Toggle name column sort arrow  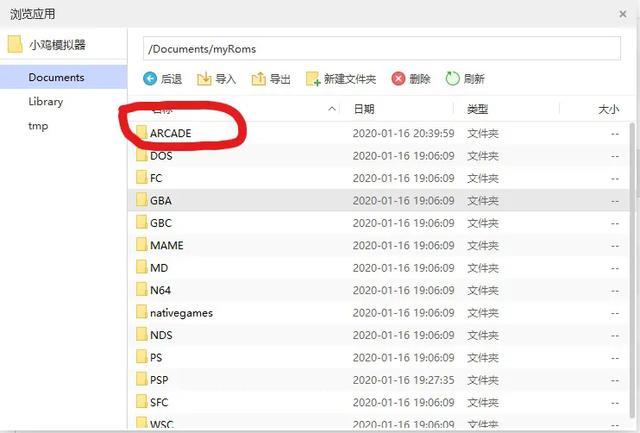[332, 109]
